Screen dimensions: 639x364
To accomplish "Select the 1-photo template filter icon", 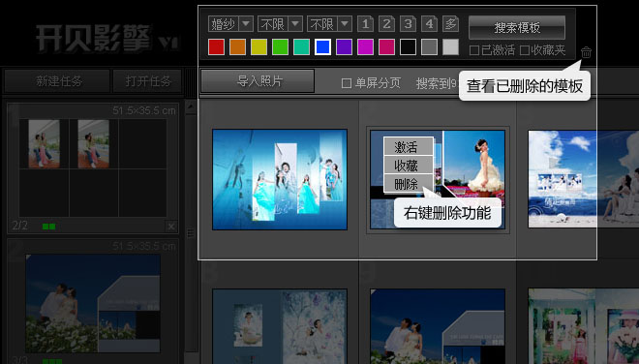I will (366, 24).
